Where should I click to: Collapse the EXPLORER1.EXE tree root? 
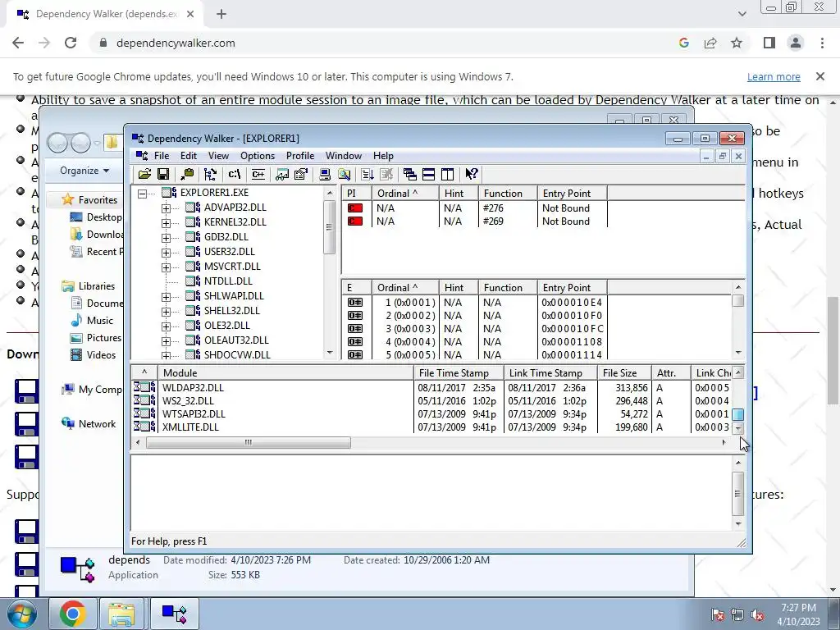[x=143, y=194]
